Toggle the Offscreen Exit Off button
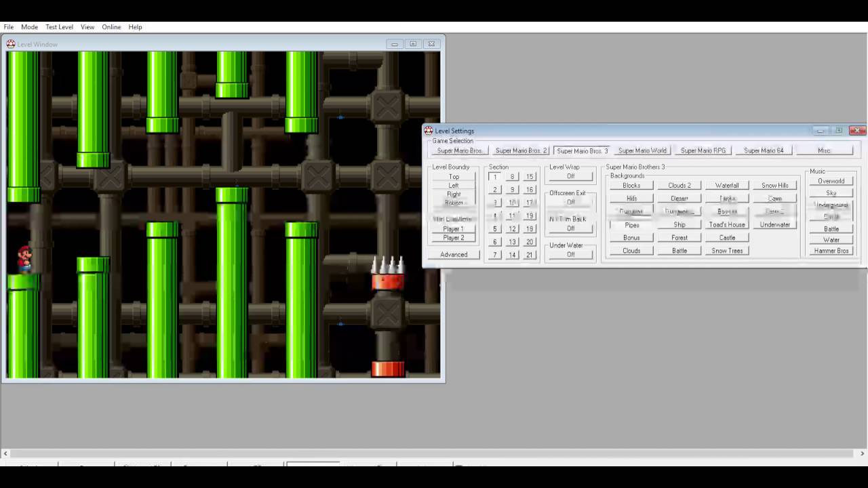Screen dimensions: 868x488 point(570,202)
